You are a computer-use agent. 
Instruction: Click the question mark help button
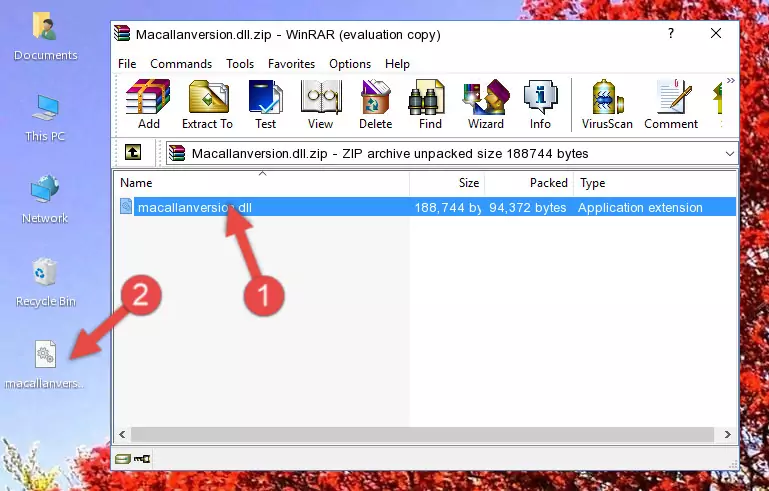click(670, 33)
